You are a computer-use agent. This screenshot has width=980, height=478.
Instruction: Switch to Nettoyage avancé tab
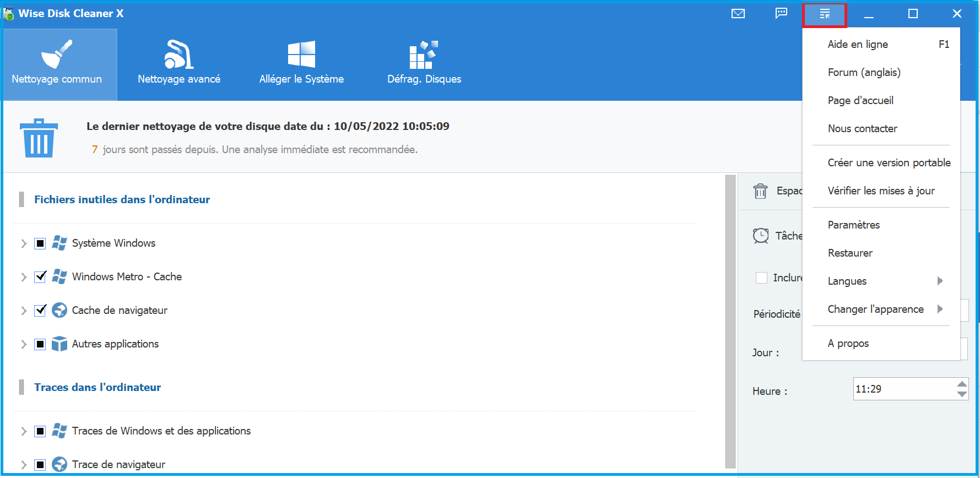tap(179, 64)
